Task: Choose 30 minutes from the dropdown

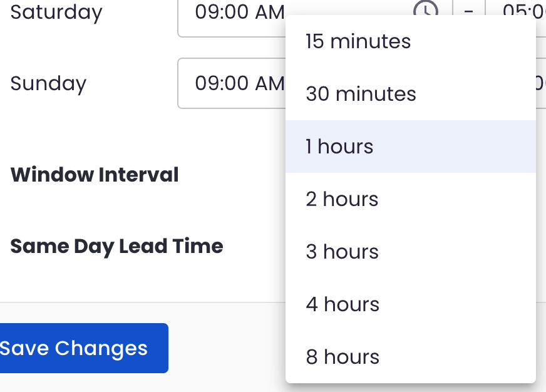Action: [x=411, y=94]
